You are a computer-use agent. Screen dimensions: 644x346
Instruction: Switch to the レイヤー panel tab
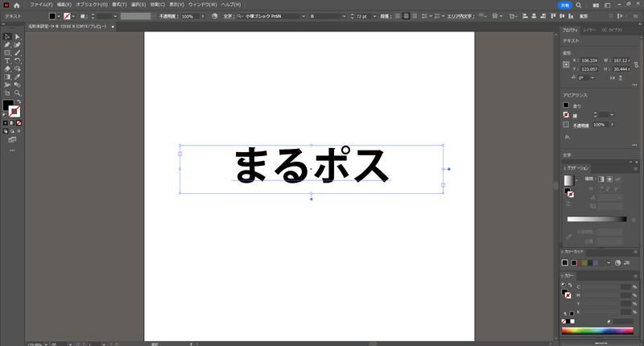tap(590, 29)
